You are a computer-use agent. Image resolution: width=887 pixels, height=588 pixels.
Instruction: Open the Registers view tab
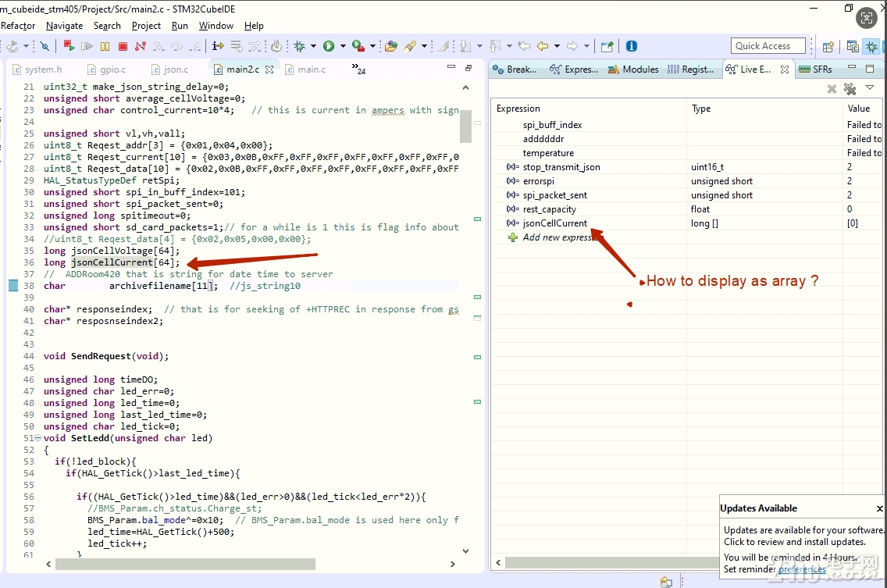click(691, 69)
